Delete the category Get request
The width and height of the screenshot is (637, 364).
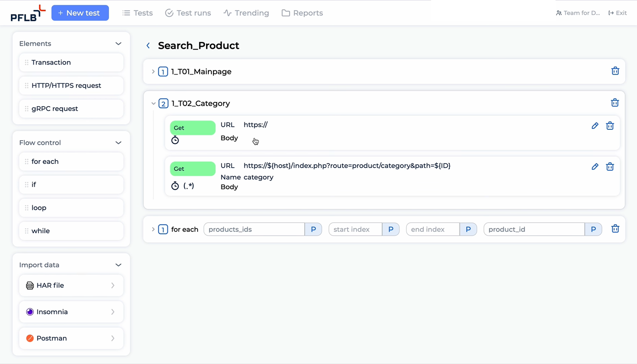pyautogui.click(x=610, y=167)
